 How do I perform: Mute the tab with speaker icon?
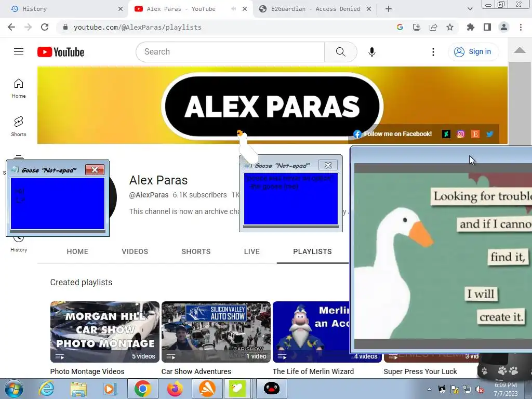pos(233,9)
